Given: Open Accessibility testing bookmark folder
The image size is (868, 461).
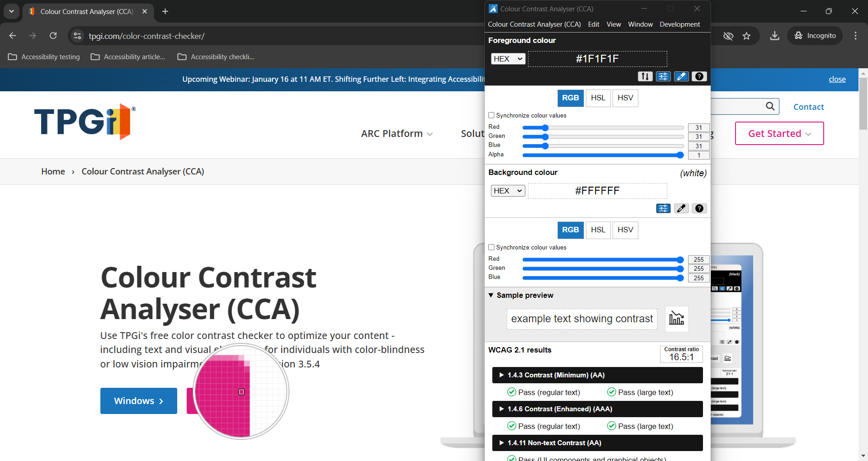Looking at the screenshot, I should coord(44,57).
